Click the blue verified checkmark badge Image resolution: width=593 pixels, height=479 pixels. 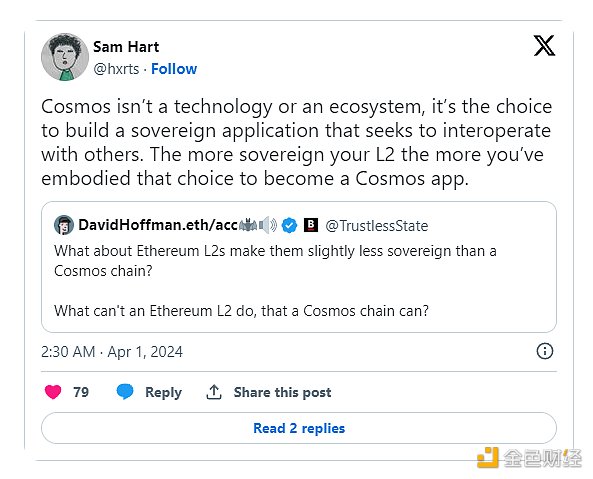coord(290,225)
